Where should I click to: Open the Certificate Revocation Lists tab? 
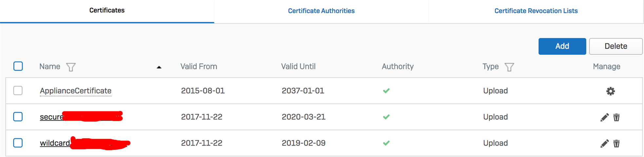(x=536, y=11)
